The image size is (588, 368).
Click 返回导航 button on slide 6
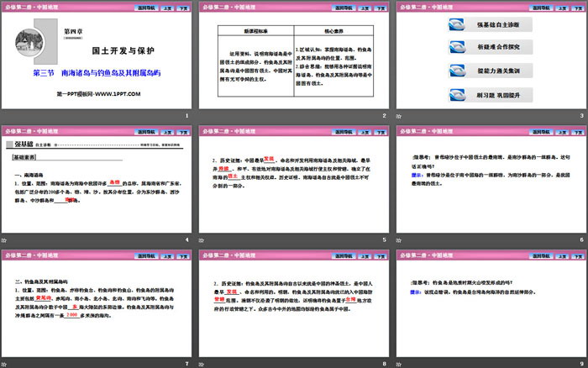[541, 132]
